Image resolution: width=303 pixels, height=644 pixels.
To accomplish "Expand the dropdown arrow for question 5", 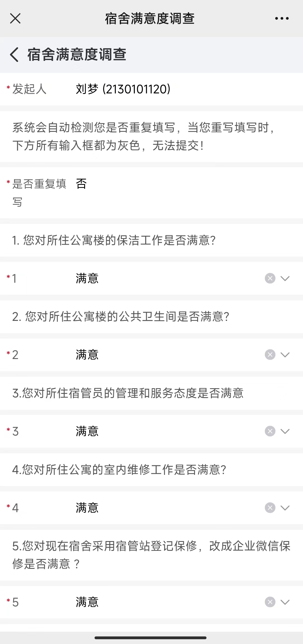I will click(285, 602).
